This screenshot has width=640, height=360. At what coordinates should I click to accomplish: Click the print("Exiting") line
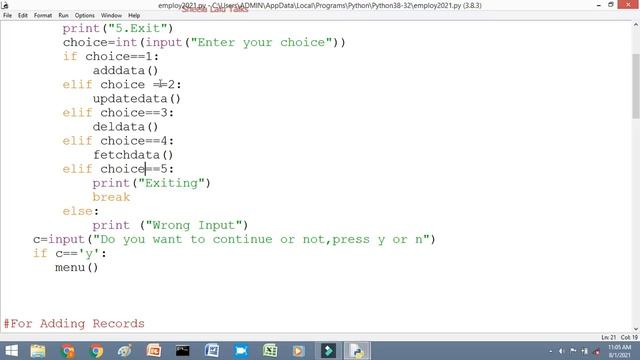[151, 183]
